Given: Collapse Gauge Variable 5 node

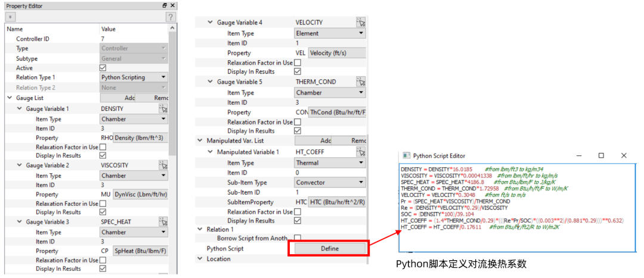Looking at the screenshot, I should pyautogui.click(x=210, y=82).
